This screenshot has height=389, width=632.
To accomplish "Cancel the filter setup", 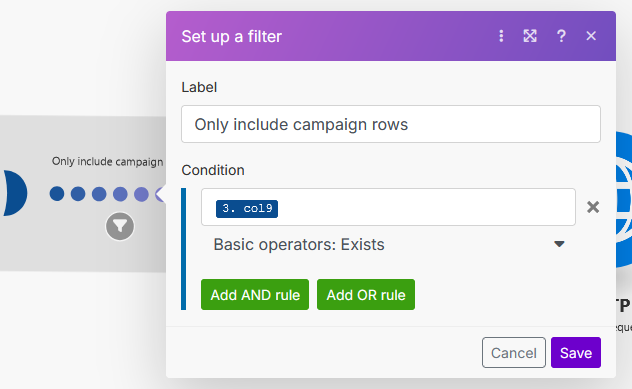I will pyautogui.click(x=514, y=353).
